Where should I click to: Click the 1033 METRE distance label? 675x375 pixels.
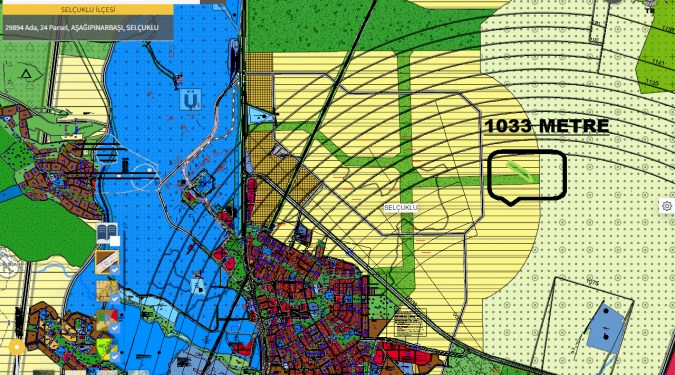[547, 126]
